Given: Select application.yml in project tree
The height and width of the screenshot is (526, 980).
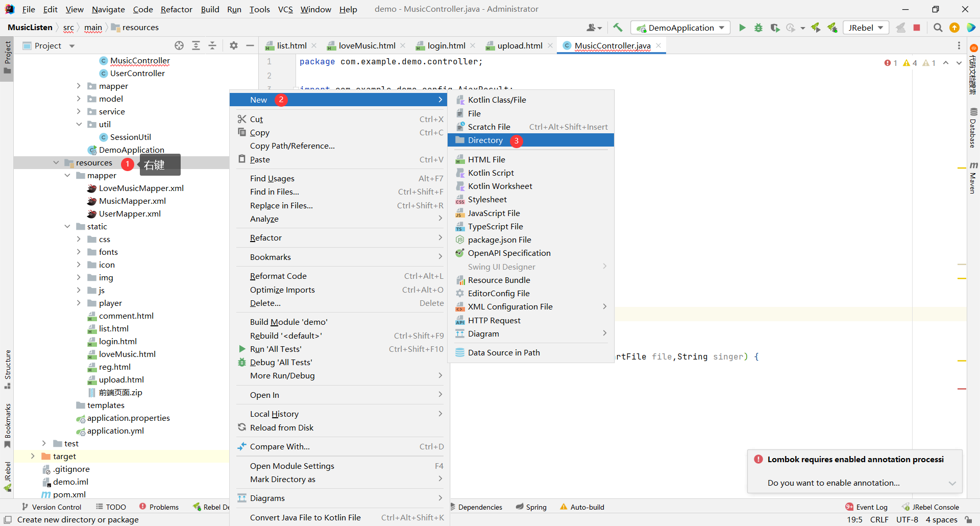Looking at the screenshot, I should coord(115,431).
